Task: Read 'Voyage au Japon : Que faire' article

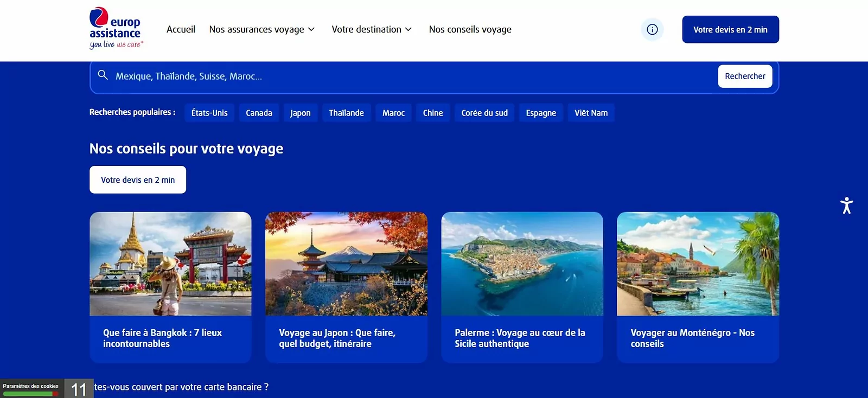Action: click(337, 338)
